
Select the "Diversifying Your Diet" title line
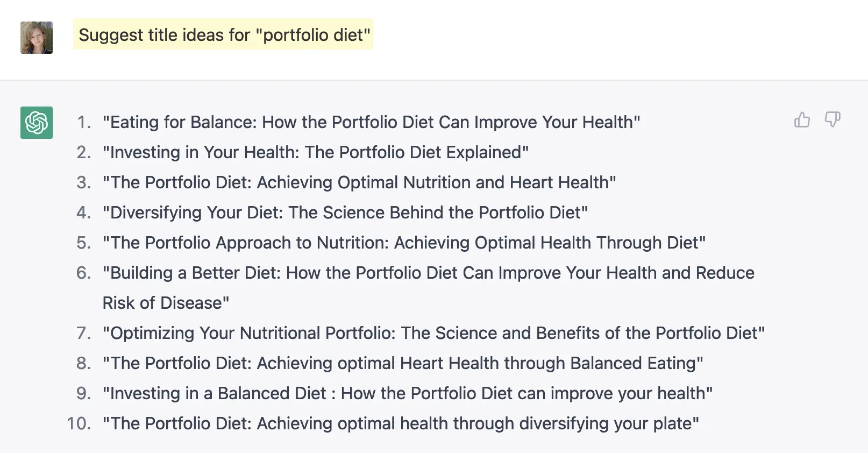coord(345,213)
